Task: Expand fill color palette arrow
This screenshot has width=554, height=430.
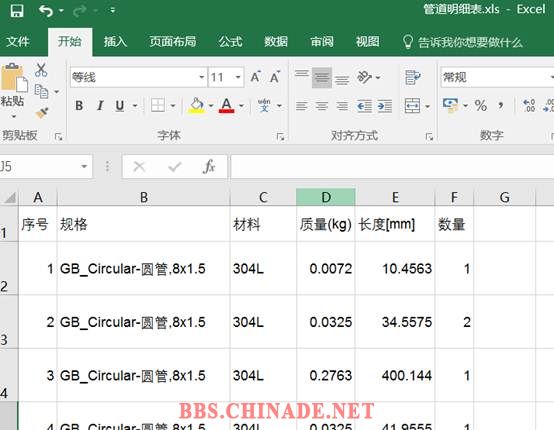Action: coord(211,106)
